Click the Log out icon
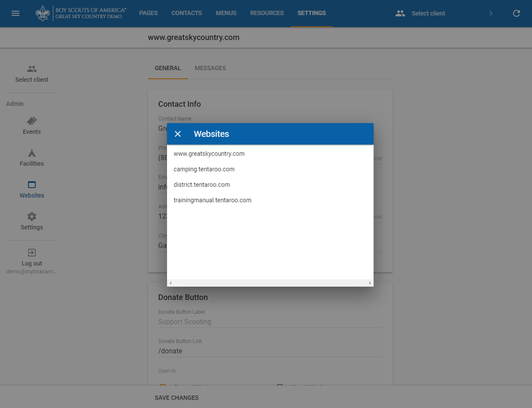Screen dimensions: 532x408 pos(32,253)
